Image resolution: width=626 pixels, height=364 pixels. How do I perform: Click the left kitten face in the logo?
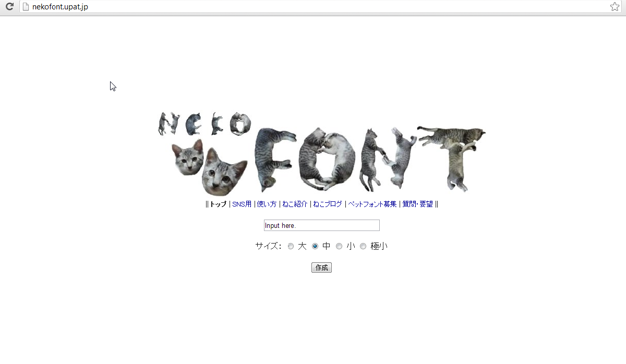pyautogui.click(x=188, y=157)
